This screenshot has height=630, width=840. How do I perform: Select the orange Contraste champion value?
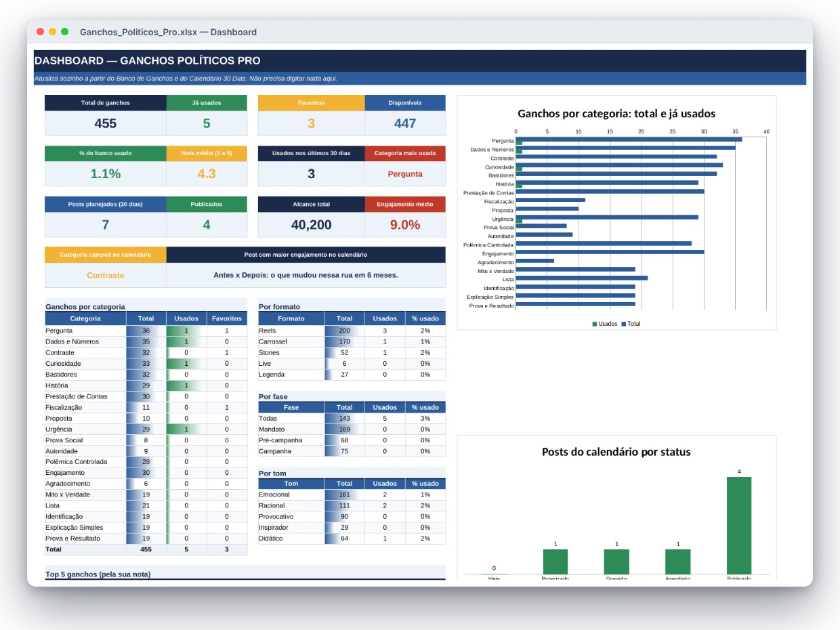pos(106,276)
